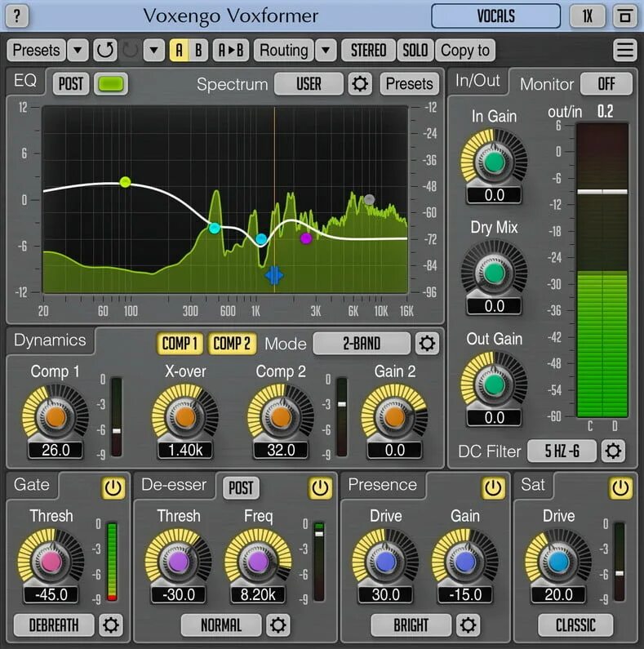Toggle SOLO button
The image size is (644, 649).
pos(415,50)
